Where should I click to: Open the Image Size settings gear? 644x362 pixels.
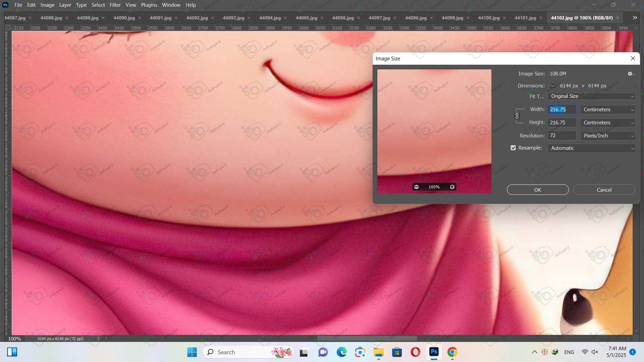click(631, 74)
